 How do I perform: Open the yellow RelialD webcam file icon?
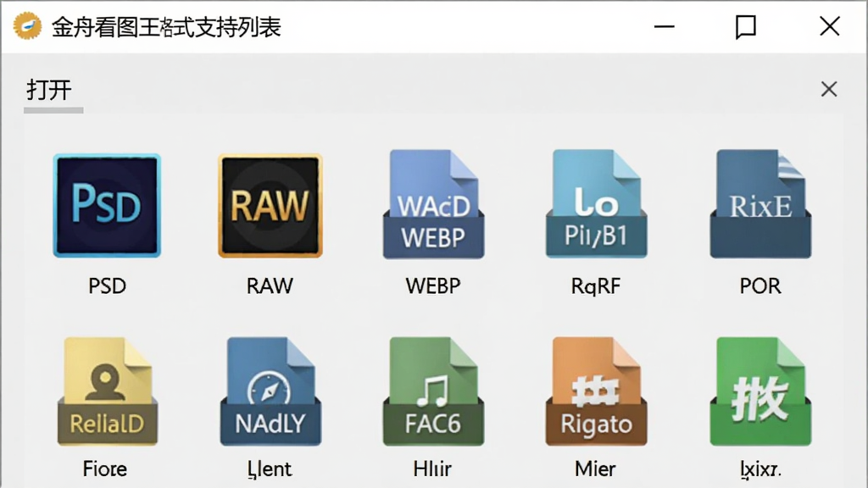click(108, 391)
